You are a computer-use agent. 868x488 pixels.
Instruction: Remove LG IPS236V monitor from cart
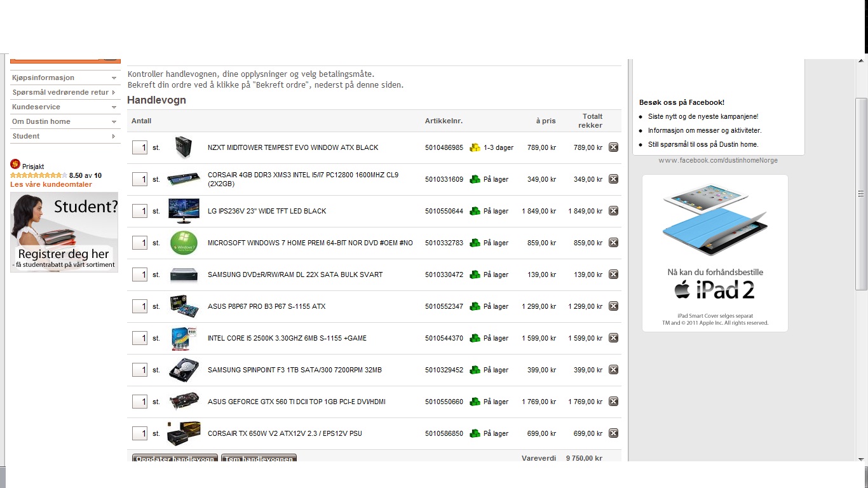(x=613, y=211)
